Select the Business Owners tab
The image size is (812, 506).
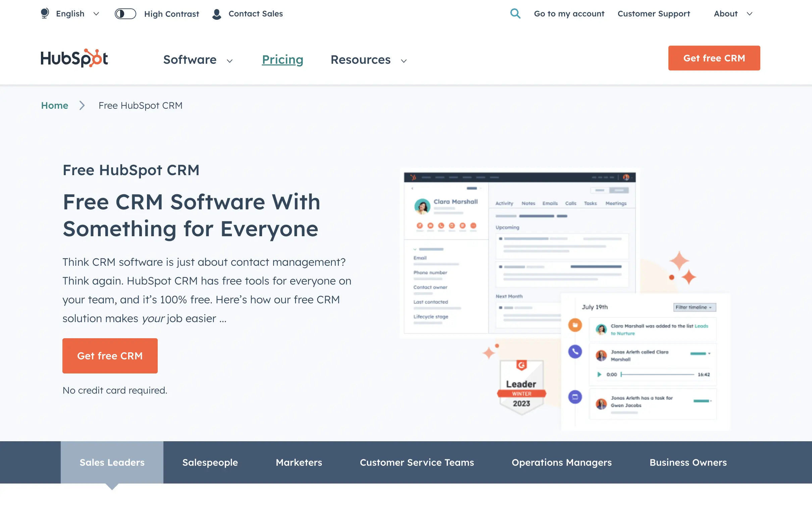click(x=688, y=462)
